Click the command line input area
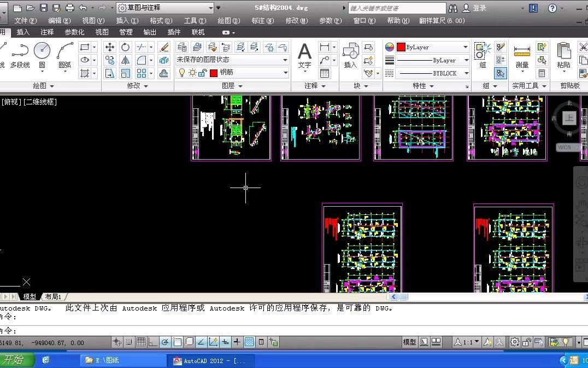Viewport: 588px width, 368px height. (294, 330)
